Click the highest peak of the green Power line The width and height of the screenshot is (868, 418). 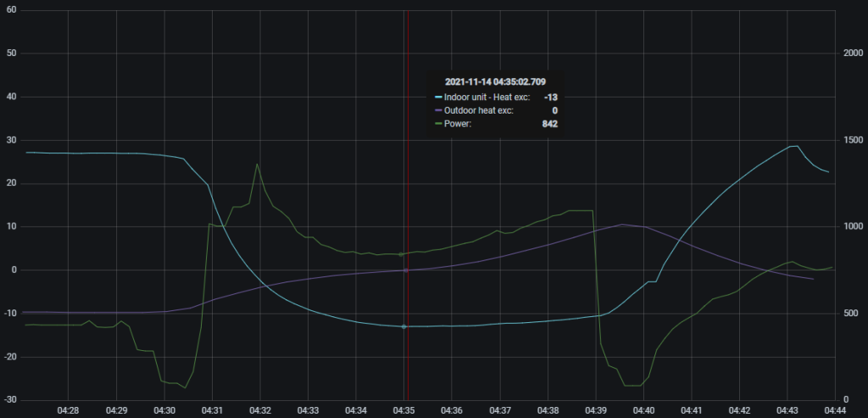point(257,164)
